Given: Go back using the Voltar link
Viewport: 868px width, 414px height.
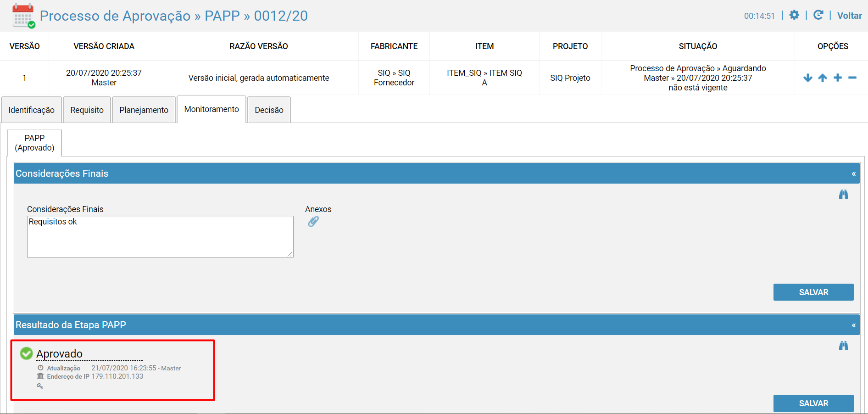Looking at the screenshot, I should click(x=849, y=16).
